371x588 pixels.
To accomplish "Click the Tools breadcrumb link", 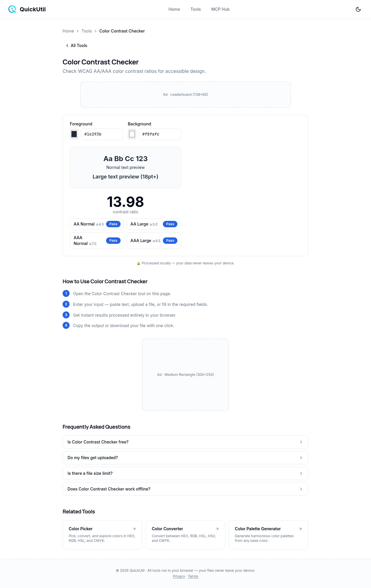I will click(86, 31).
